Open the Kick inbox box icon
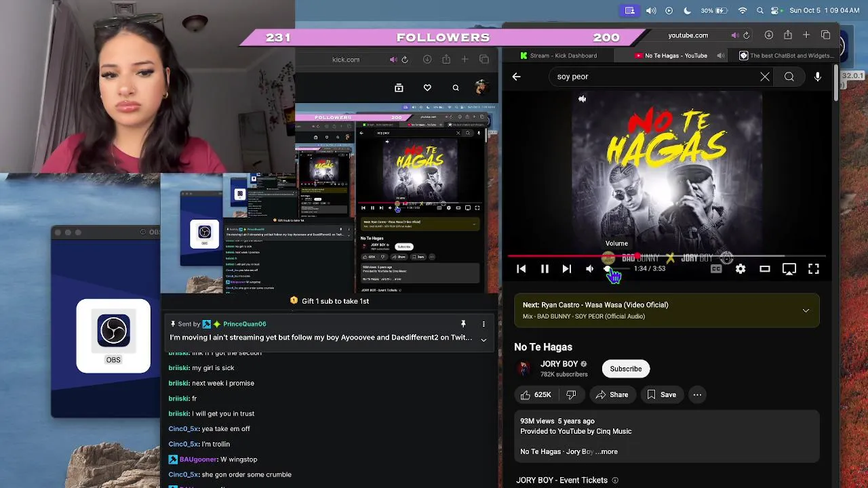The height and width of the screenshot is (488, 868). coord(399,87)
